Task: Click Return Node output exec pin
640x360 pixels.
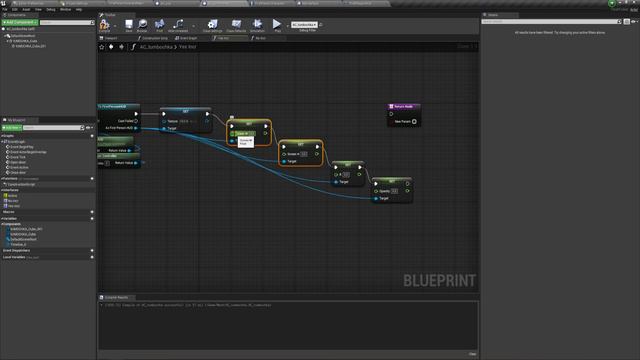Action: tap(391, 114)
